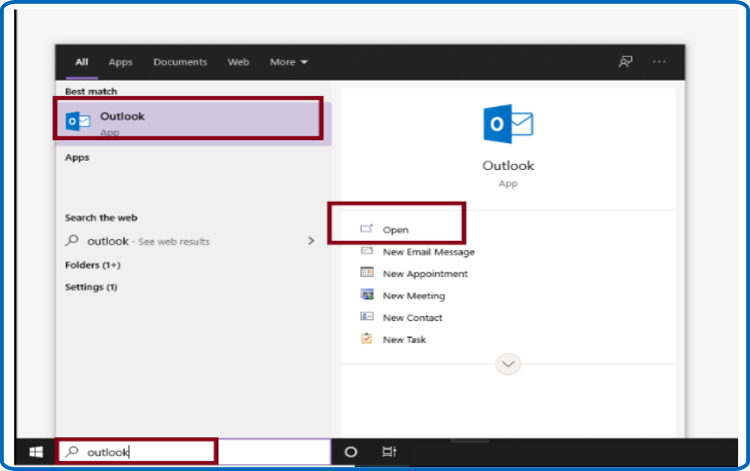
Task: Open the Folders (1+) category
Action: pyautogui.click(x=93, y=265)
